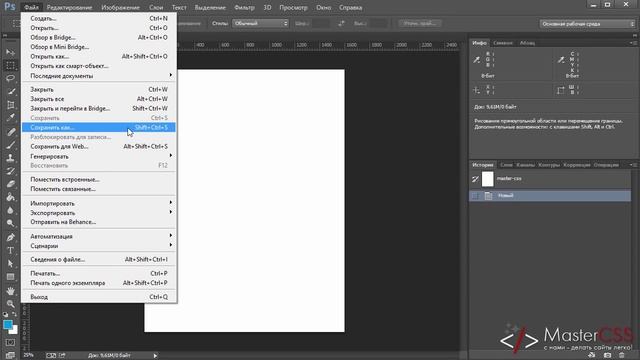The width and height of the screenshot is (640, 360).
Task: Select the History Brush tool
Action: (10, 171)
